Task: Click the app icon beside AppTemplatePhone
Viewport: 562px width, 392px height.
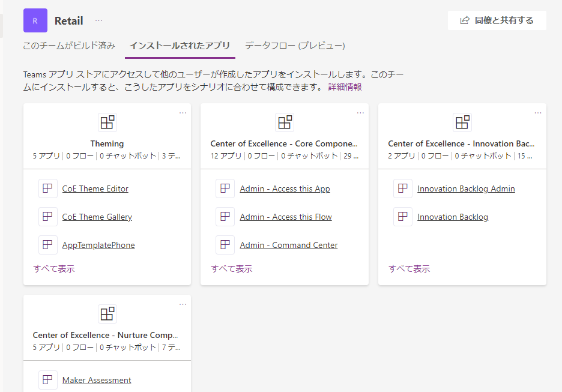Action: [x=47, y=245]
